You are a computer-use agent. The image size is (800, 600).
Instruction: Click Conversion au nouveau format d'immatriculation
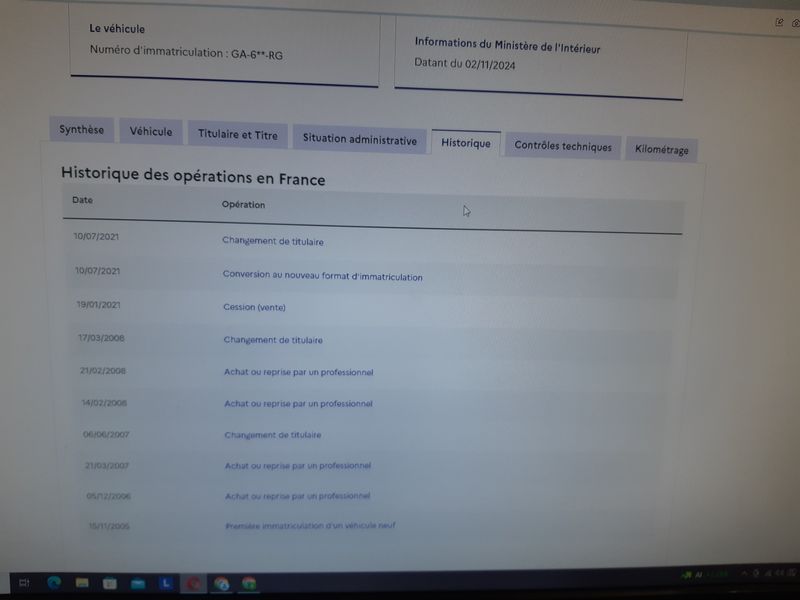click(322, 276)
